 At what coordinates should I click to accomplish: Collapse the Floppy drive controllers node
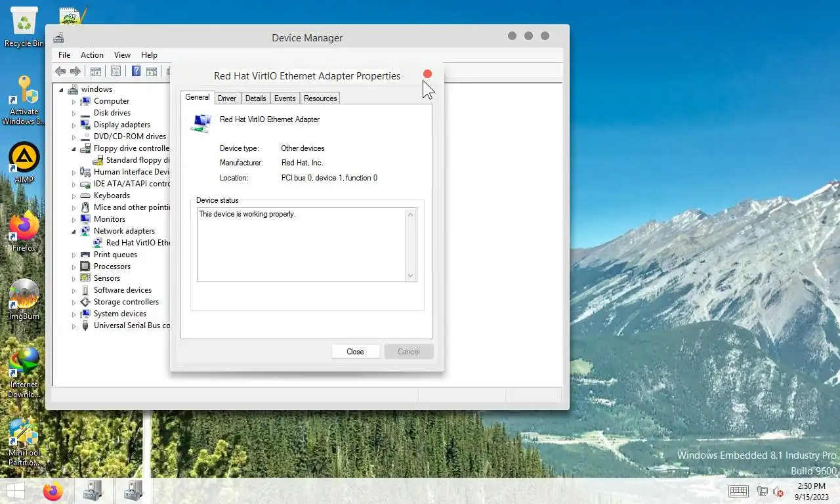coord(73,149)
